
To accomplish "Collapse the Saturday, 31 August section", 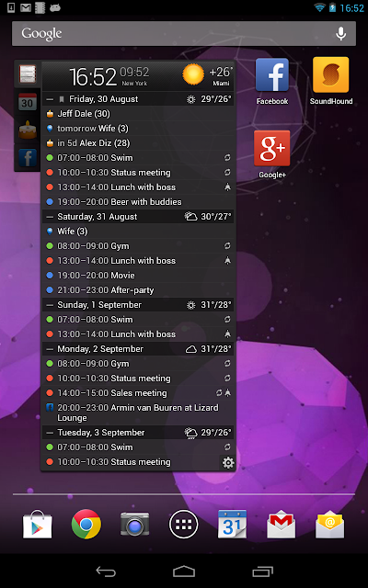I will (49, 217).
